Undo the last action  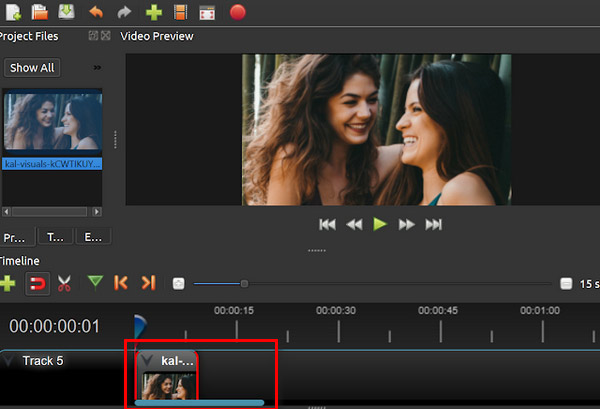click(96, 12)
